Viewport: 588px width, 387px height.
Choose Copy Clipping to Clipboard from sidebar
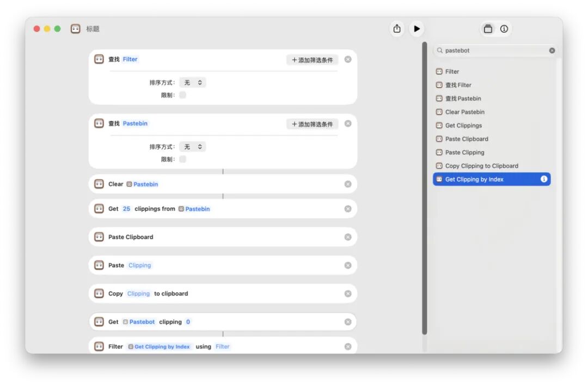(x=491, y=166)
